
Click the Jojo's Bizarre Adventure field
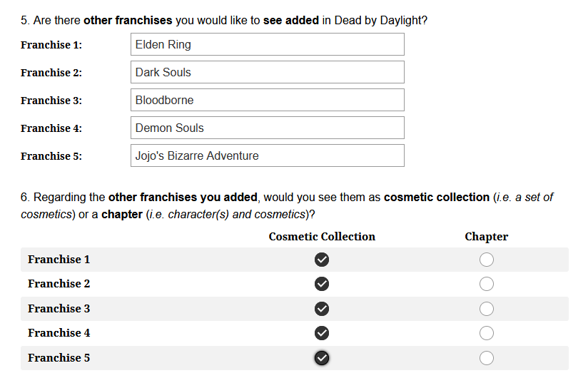point(268,155)
